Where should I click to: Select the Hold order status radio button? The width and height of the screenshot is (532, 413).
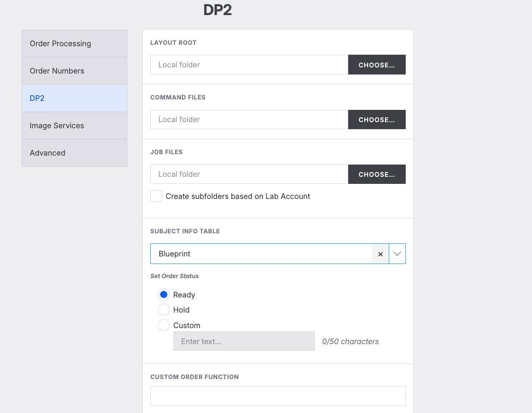tap(164, 309)
